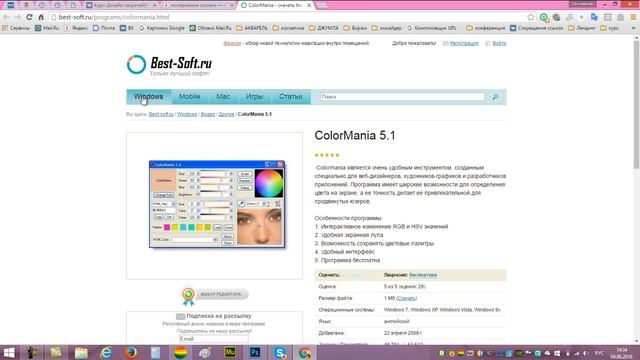Open the косметика bookmarks folder
640x360 pixels.
(289, 28)
